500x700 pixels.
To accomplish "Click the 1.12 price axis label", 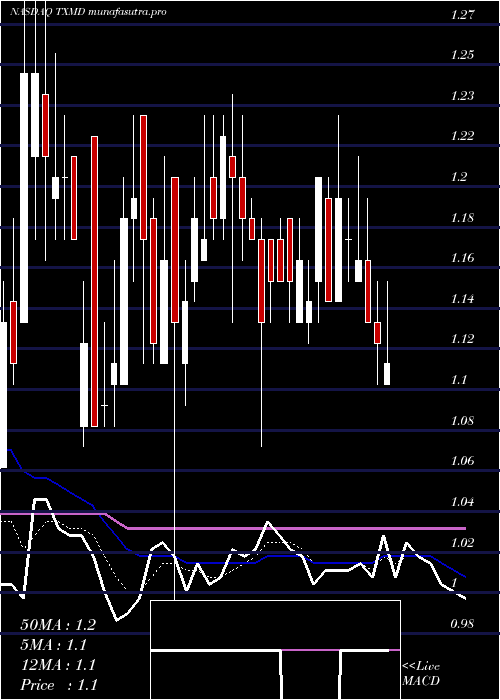I will pos(462,339).
